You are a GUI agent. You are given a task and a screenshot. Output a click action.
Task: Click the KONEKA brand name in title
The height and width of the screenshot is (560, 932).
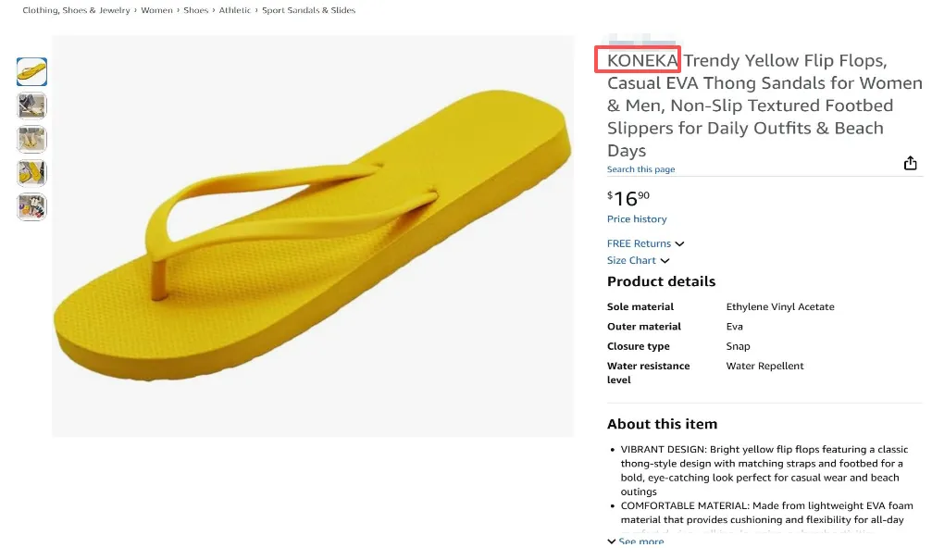click(x=643, y=61)
